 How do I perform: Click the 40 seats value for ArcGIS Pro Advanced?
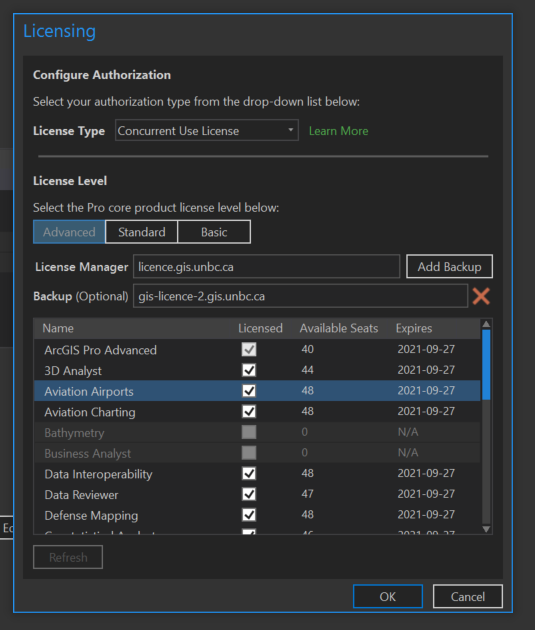(308, 349)
